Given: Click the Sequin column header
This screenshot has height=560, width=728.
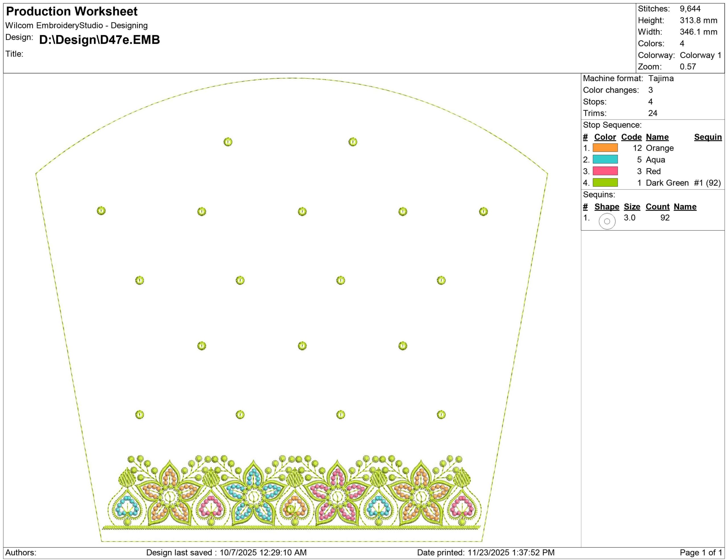Looking at the screenshot, I should pos(708,137).
